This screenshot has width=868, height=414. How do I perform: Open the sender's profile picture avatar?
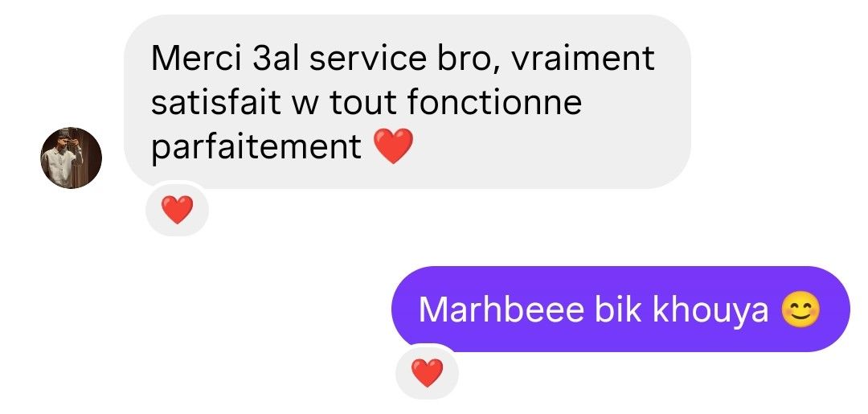(71, 158)
